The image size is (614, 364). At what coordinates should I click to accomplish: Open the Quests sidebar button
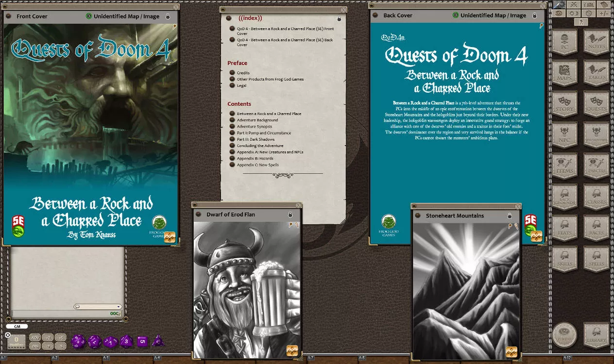597,105
